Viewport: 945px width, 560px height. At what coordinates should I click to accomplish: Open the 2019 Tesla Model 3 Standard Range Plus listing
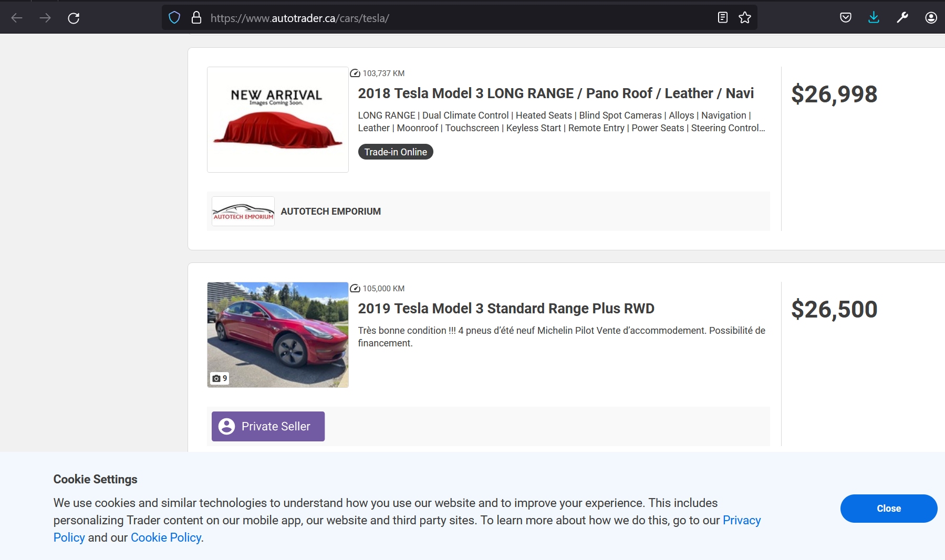point(506,309)
